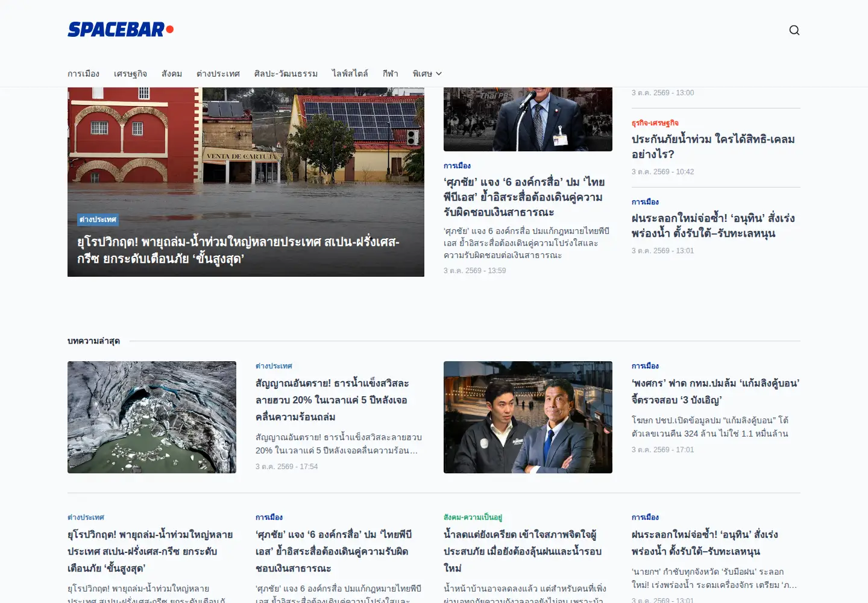Click การเมือง tag above sidebar ฝนระลอกใหม่ headline
This screenshot has width=868, height=603.
pos(645,202)
